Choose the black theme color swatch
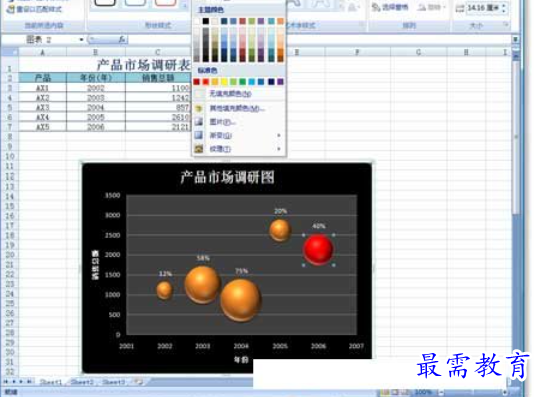This screenshot has width=538, height=397. (206, 21)
